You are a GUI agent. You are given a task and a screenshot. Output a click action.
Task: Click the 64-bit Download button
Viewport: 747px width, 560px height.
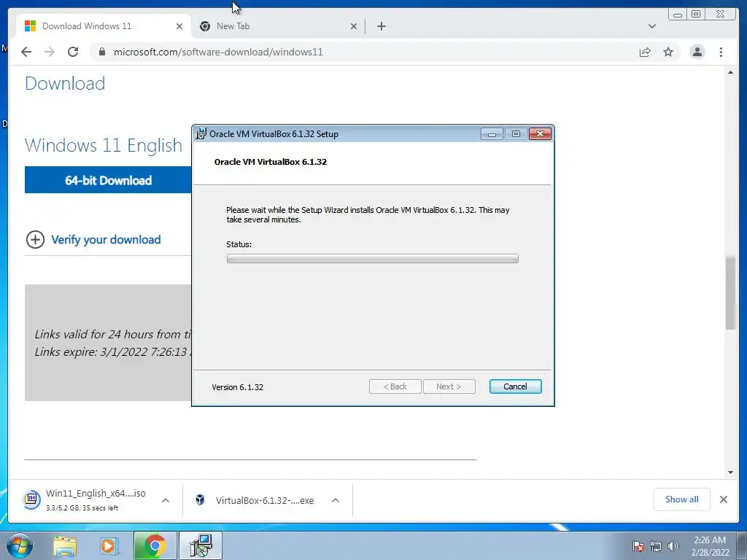(108, 180)
